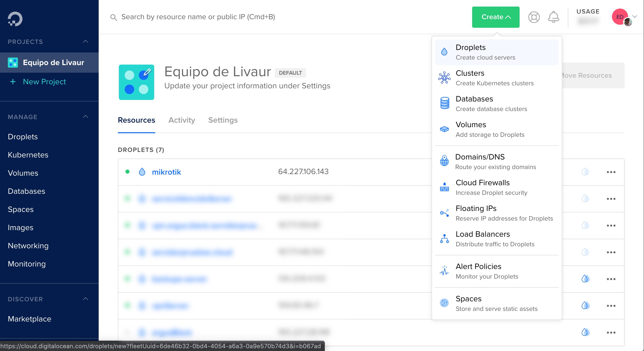Click the faded droplet icon in mikrotik row
Image resolution: width=644 pixels, height=351 pixels.
click(585, 172)
